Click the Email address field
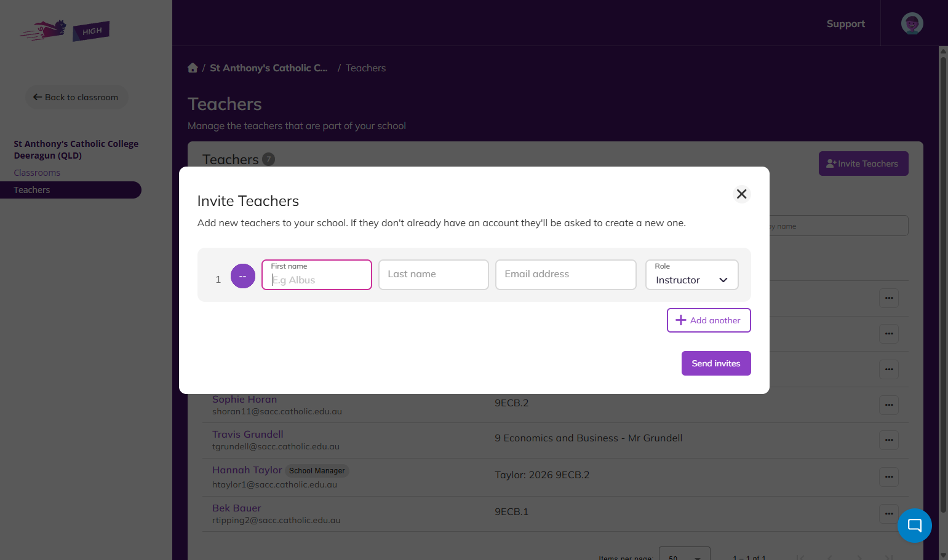 coord(566,275)
